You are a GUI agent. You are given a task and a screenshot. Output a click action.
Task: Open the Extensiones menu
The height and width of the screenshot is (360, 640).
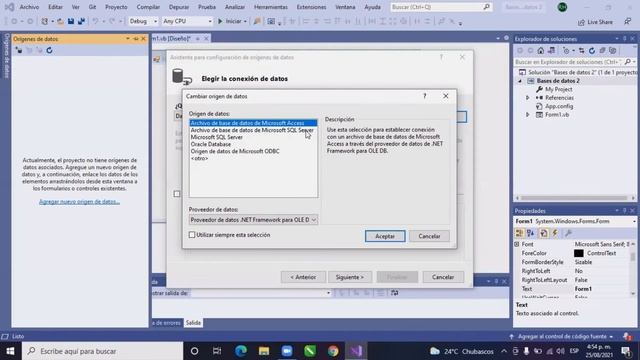click(x=311, y=7)
